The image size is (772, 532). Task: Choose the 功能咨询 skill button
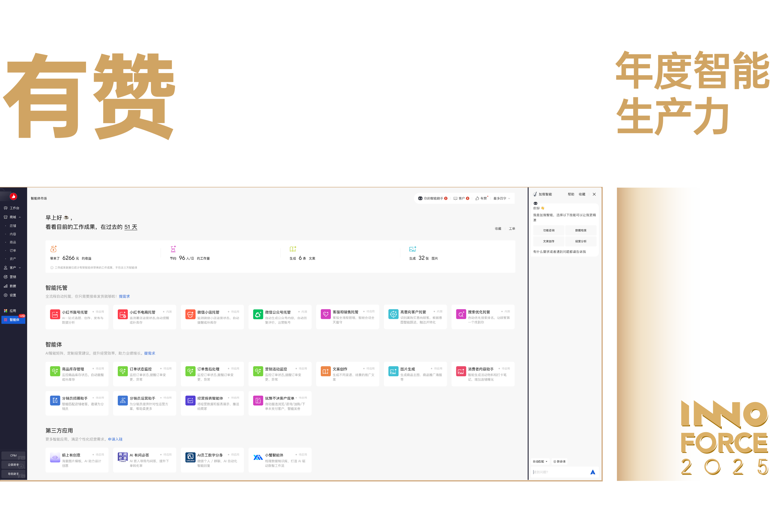[548, 230]
